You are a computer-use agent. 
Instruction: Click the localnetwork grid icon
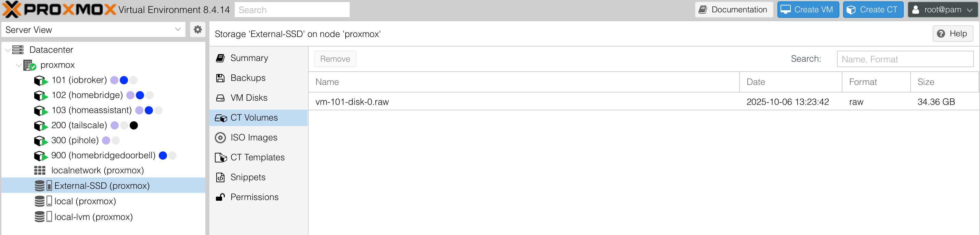click(40, 170)
